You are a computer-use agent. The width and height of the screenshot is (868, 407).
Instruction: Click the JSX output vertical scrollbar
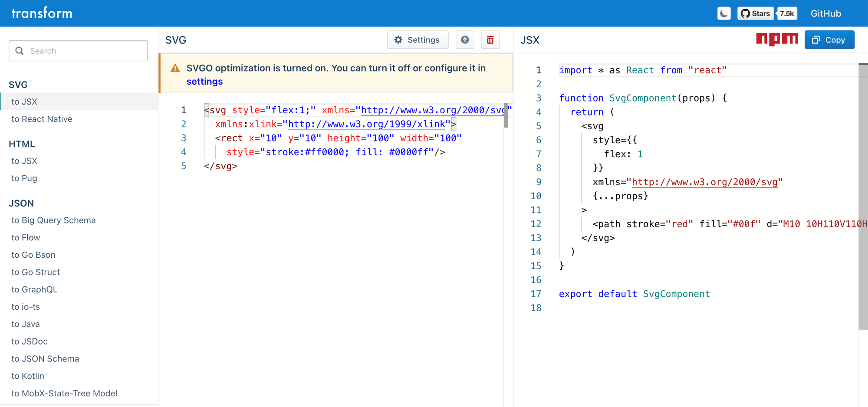(863, 197)
